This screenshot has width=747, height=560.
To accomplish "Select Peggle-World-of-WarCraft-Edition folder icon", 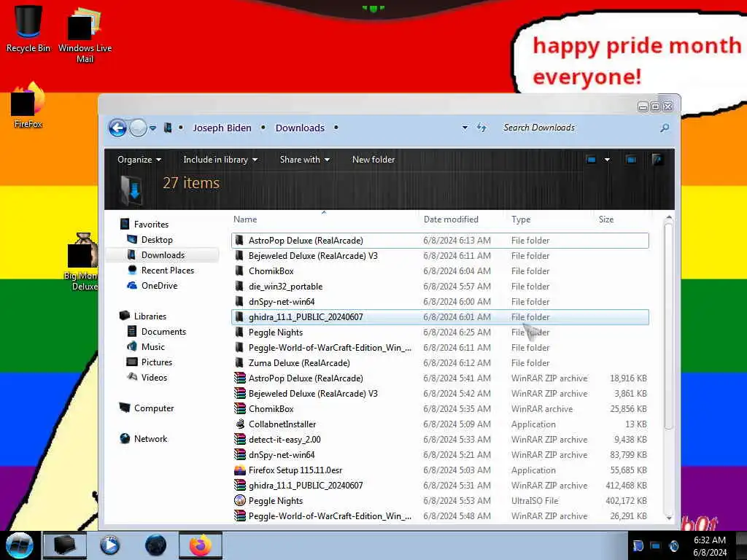I will (x=239, y=348).
